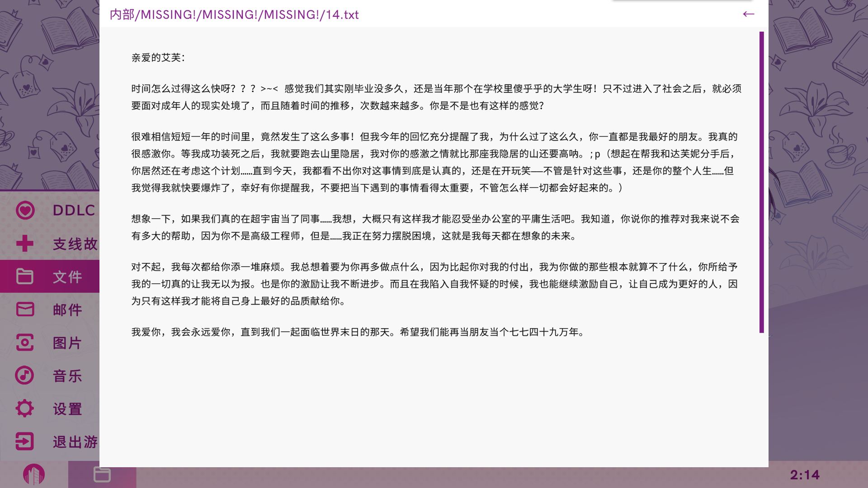Select the 文件 files menu item

[x=67, y=277]
